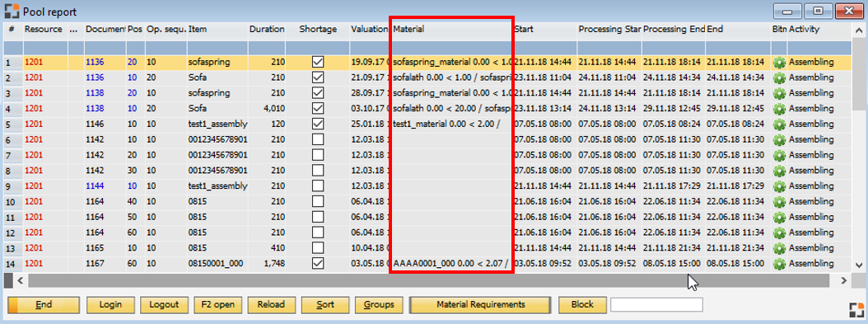Viewport: 868px width, 324px height.
Task: Click the text field next to Block
Action: [656, 304]
